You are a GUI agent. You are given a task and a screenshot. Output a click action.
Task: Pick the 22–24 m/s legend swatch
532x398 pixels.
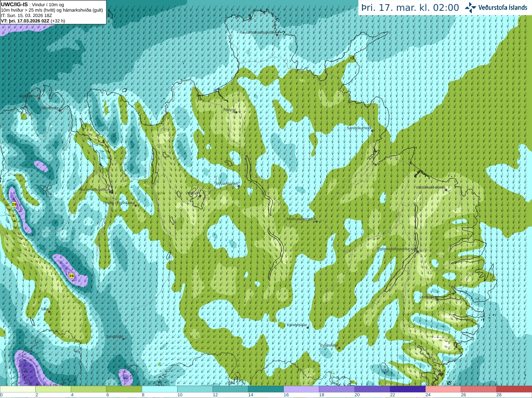coord(408,389)
